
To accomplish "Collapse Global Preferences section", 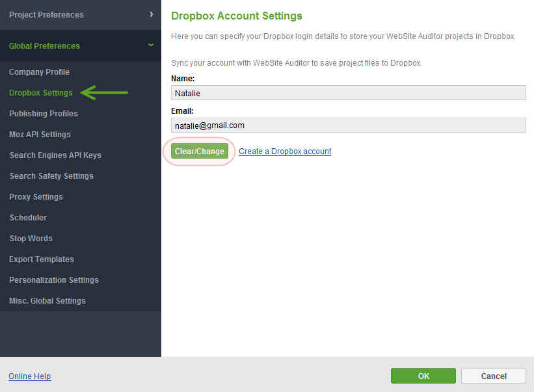I will [x=150, y=45].
